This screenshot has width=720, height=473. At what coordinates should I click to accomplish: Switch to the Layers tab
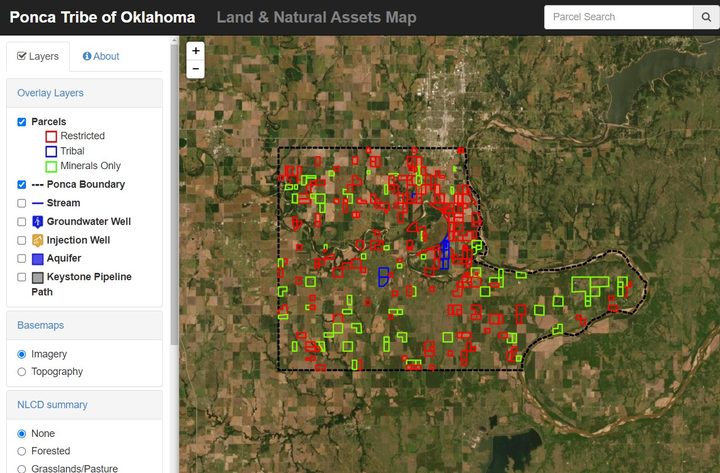(38, 56)
